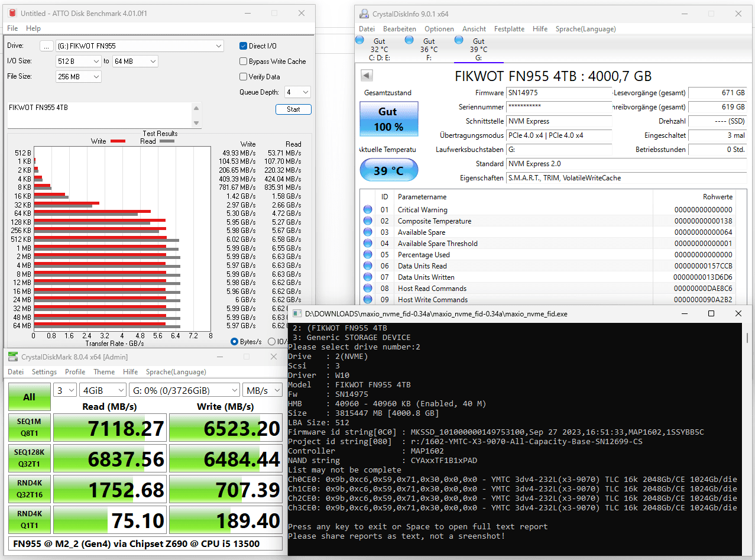Screen dimensions: 755x560
Task: Open the I/O Size 64 MB dropdown
Action: coord(135,61)
